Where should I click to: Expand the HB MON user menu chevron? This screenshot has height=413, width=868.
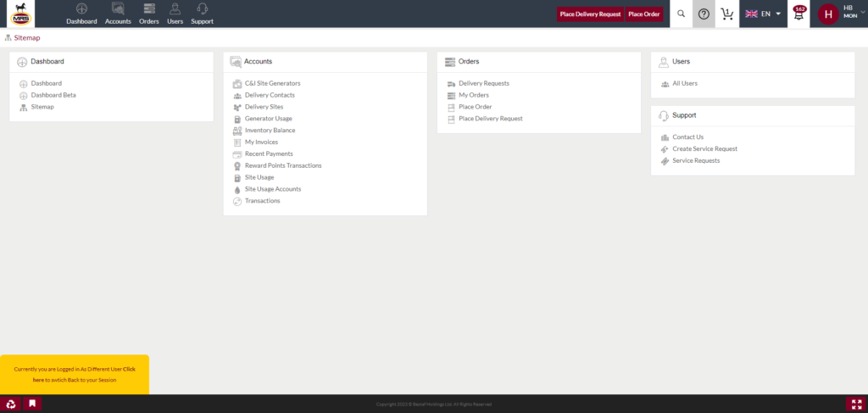click(864, 12)
